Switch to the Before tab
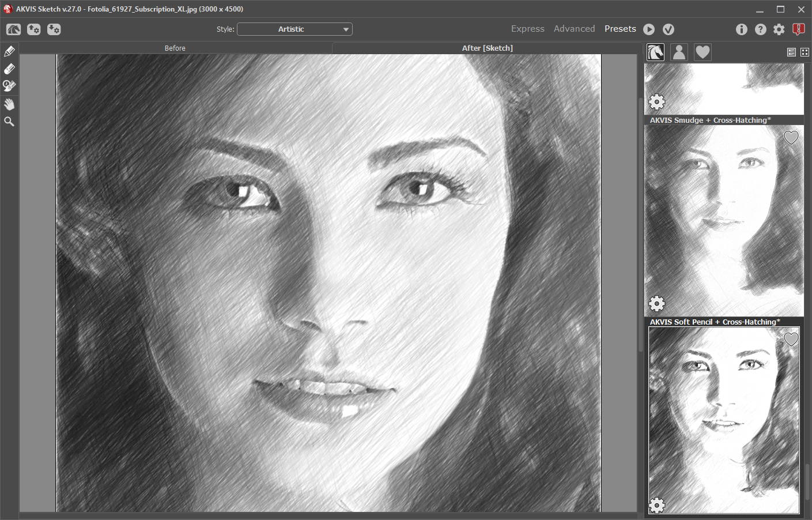The width and height of the screenshot is (812, 520). point(175,48)
